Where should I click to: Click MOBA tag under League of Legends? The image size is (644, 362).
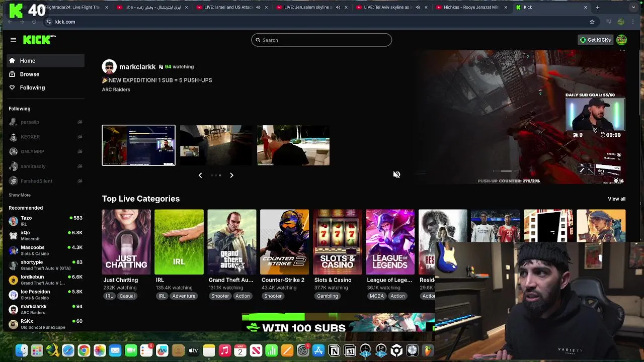coord(377,296)
